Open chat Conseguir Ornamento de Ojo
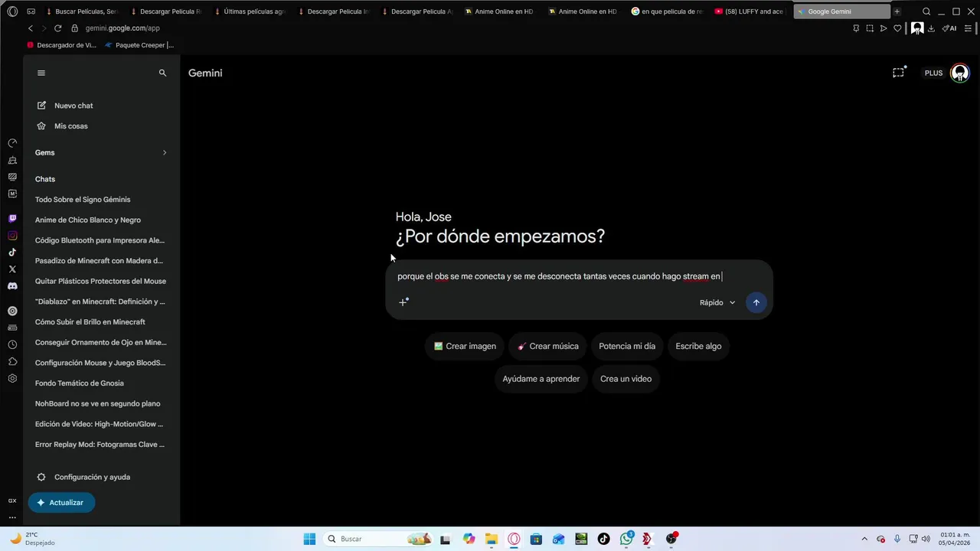 (x=100, y=343)
